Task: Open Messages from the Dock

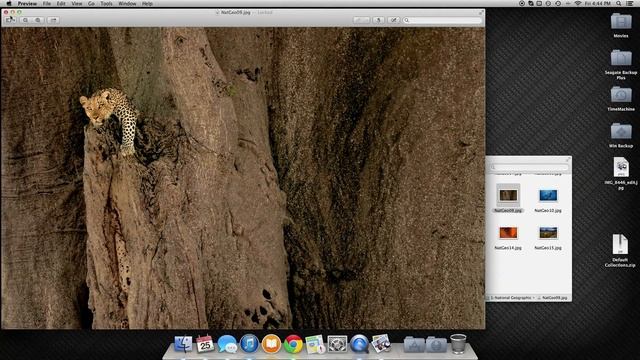Action: [x=227, y=344]
